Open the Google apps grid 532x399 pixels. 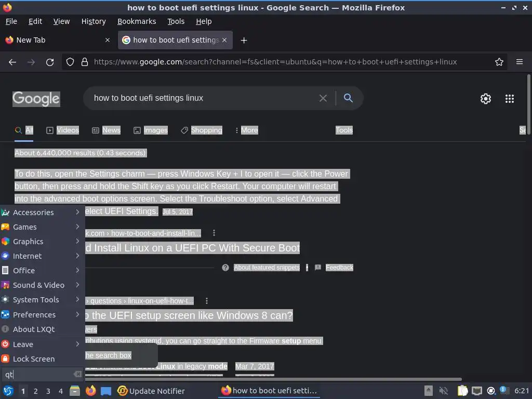510,99
